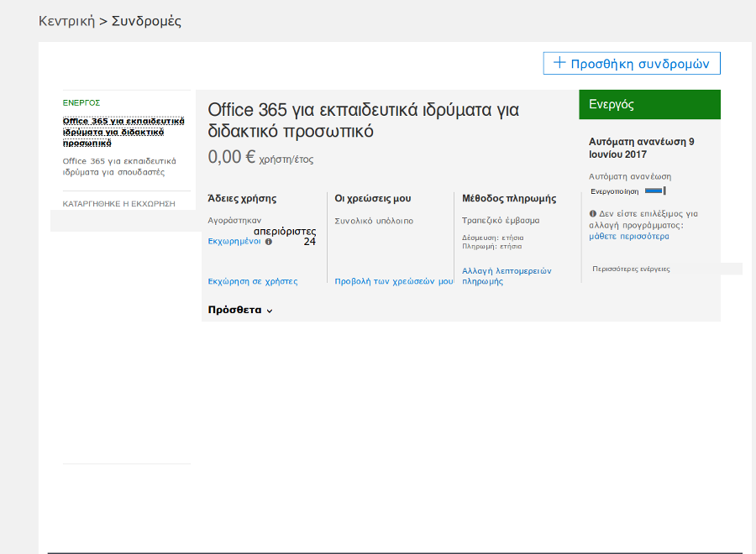The image size is (756, 554).
Task: Click Αλλαγή λεπτομερειών πληρωμής link
Action: click(507, 276)
